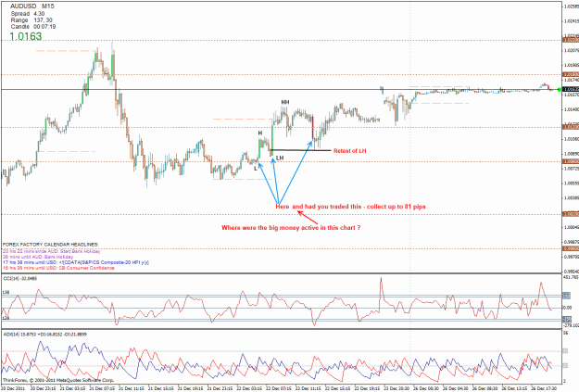Click the ADX(14) indicator label
This screenshot has width=579, height=392.
[x=44, y=335]
